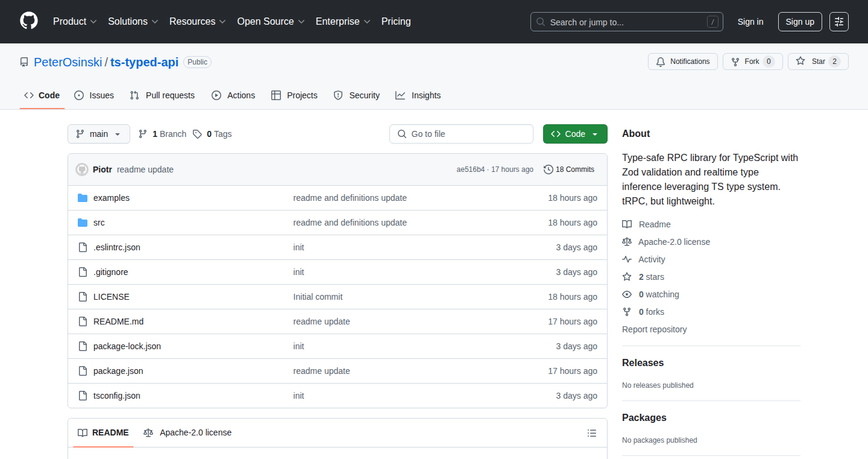The width and height of the screenshot is (868, 459).
Task: Open the main branch selector dropdown
Action: [99, 134]
